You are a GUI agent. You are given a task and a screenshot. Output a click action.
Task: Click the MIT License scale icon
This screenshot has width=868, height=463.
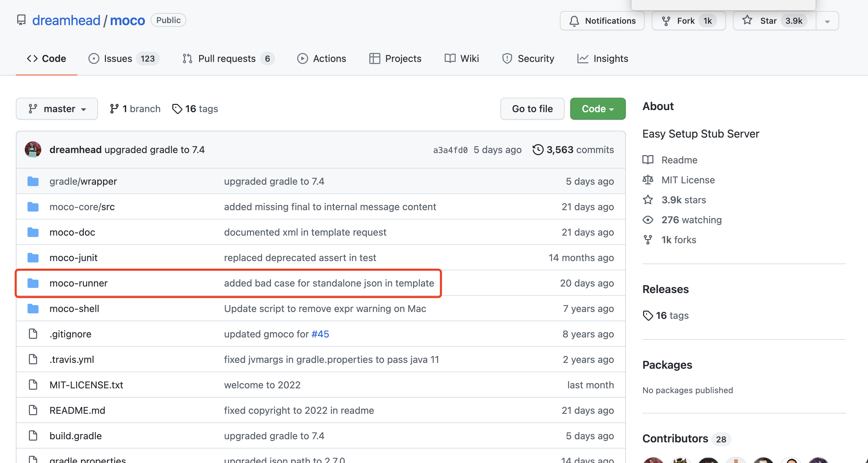coord(648,180)
